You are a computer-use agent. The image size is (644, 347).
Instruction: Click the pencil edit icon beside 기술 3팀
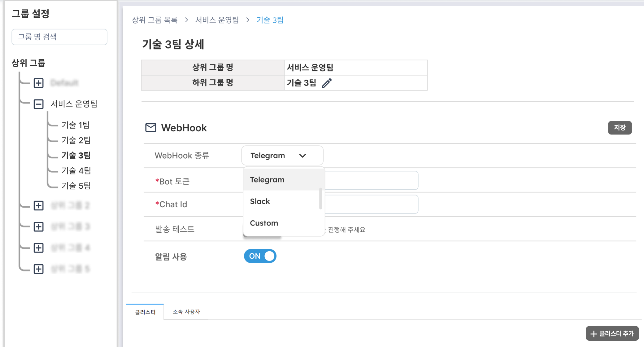(327, 83)
